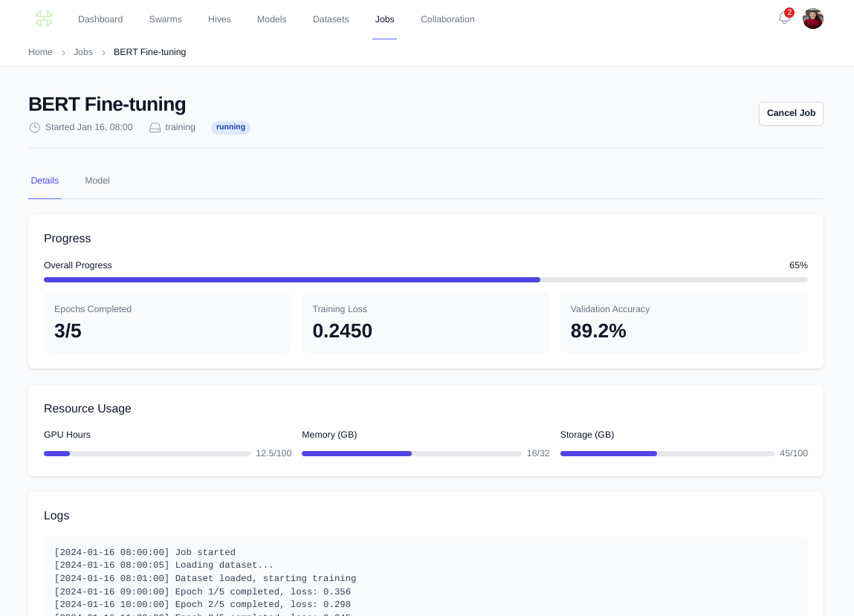The image size is (854, 616).
Task: Follow the Home breadcrumb link
Action: tap(40, 52)
